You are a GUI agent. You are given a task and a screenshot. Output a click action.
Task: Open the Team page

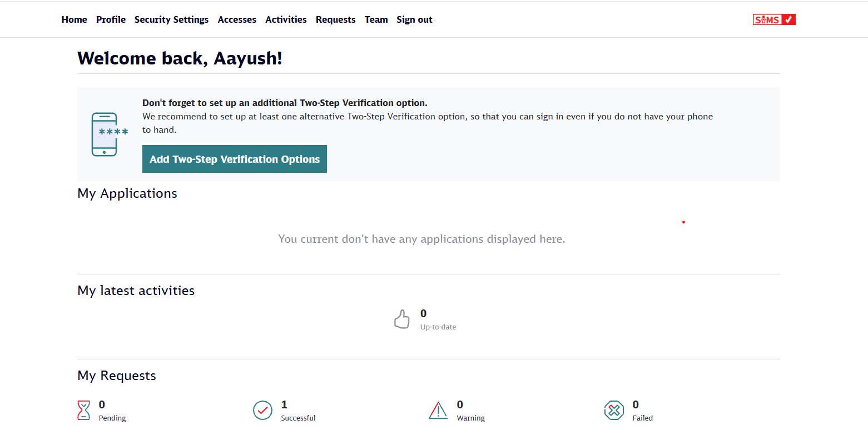pyautogui.click(x=376, y=19)
